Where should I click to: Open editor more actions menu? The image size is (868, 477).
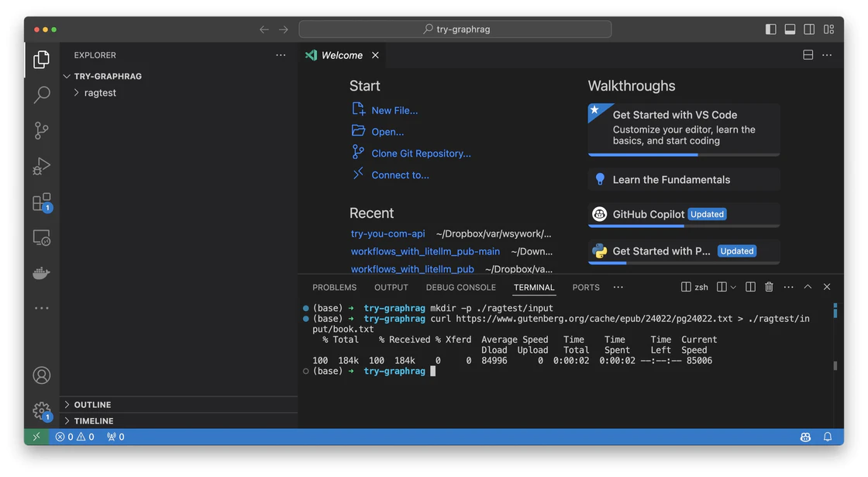827,55
